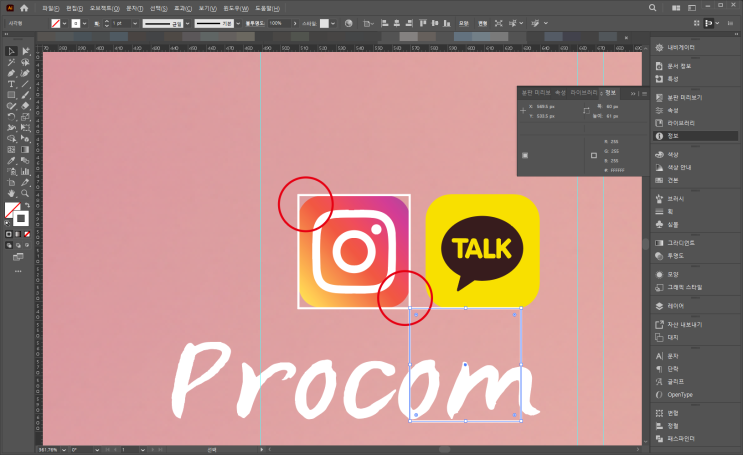Open fill color dropdown in control bar
The width and height of the screenshot is (743, 455).
[x=64, y=23]
